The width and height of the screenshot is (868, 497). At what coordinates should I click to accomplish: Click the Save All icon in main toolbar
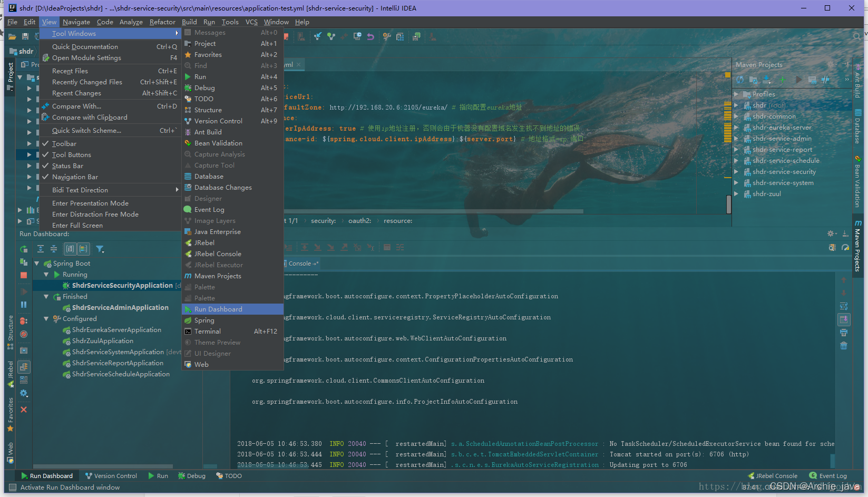[25, 36]
